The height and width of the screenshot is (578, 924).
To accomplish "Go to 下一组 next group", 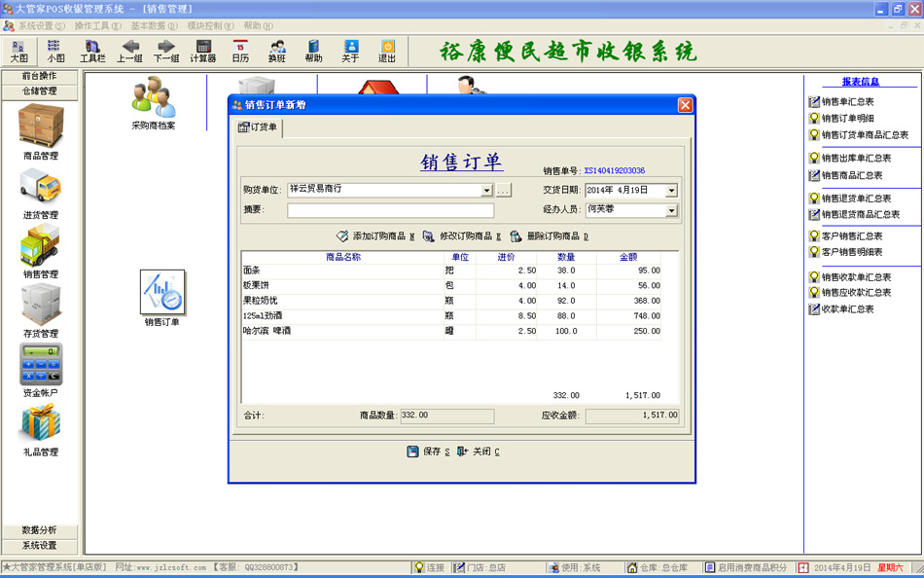I will tap(166, 52).
